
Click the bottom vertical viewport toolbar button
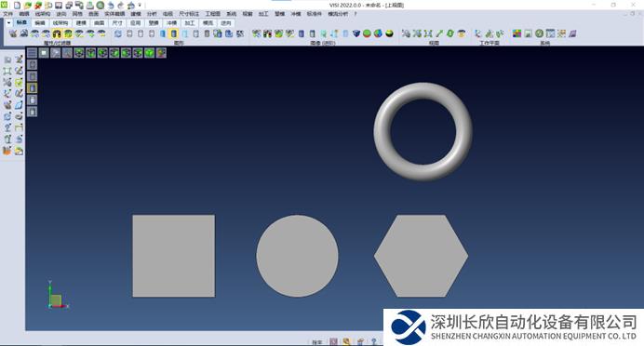[32, 112]
